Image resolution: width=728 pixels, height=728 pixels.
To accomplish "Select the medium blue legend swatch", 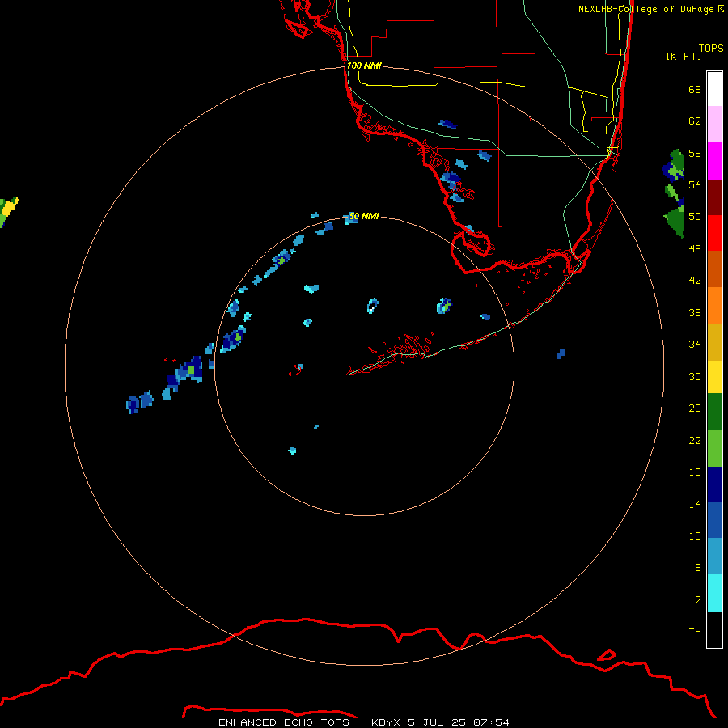I will tap(714, 520).
